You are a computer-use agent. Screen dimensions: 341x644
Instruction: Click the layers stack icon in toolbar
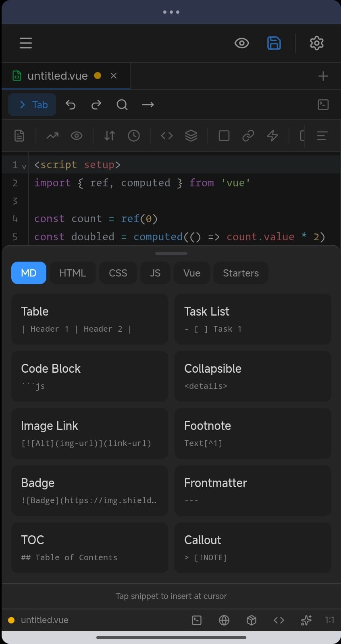[191, 136]
